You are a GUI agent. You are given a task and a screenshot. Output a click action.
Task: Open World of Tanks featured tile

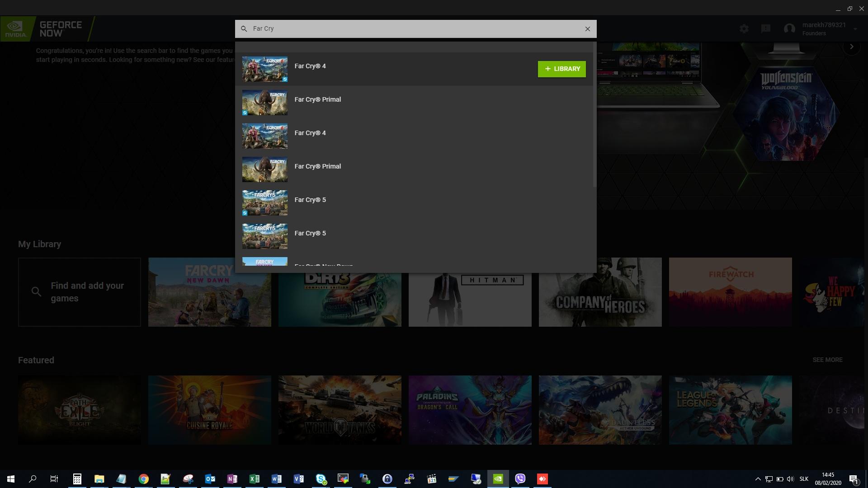pyautogui.click(x=340, y=410)
